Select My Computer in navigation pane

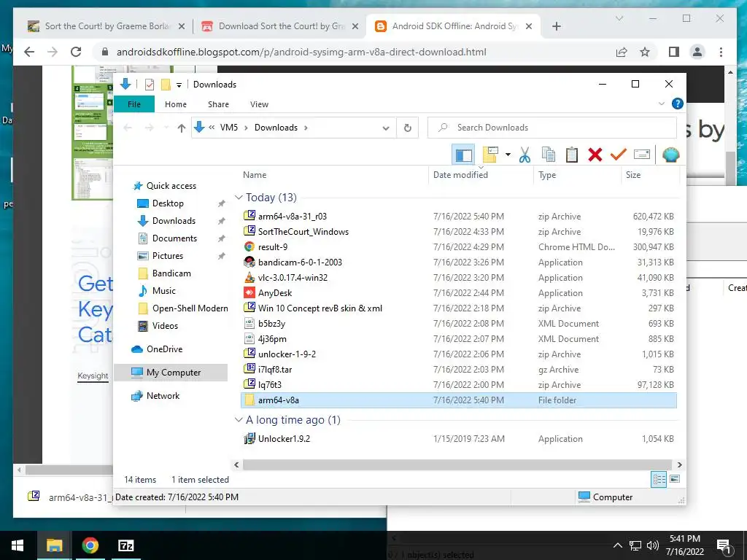click(171, 373)
